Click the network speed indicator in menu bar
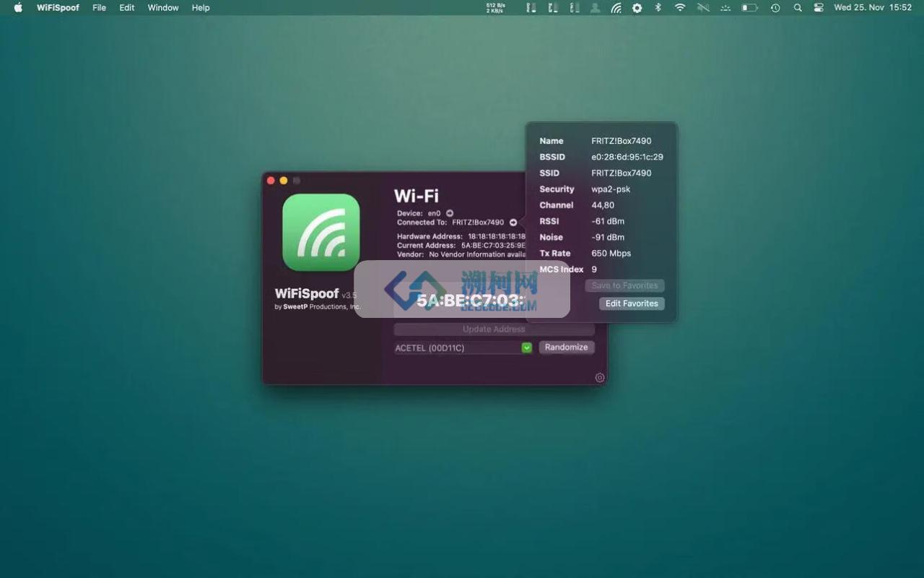 pos(495,8)
